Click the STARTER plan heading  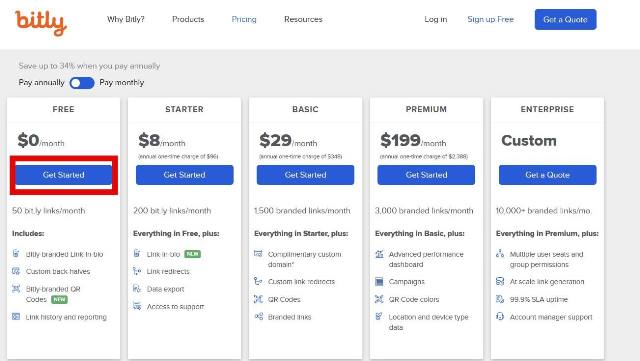click(184, 109)
